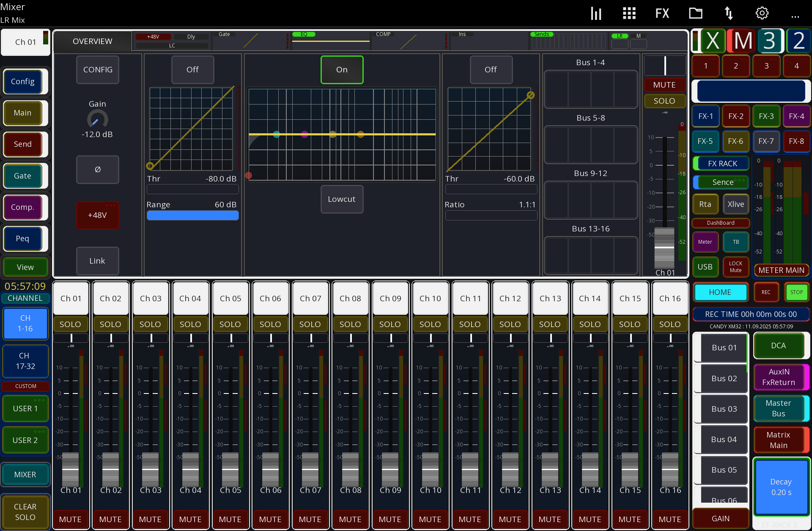Open settings via the gear icon
812x531 pixels.
762,13
